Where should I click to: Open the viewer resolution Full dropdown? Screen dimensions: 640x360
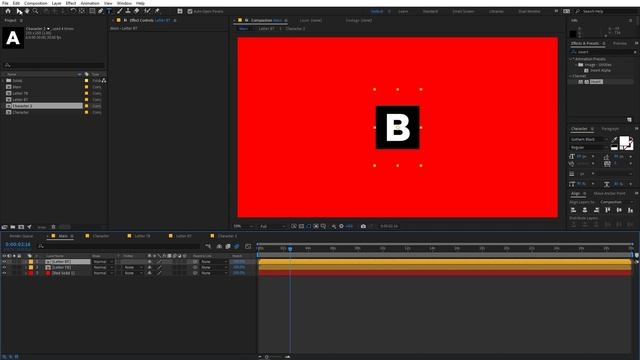click(x=273, y=226)
